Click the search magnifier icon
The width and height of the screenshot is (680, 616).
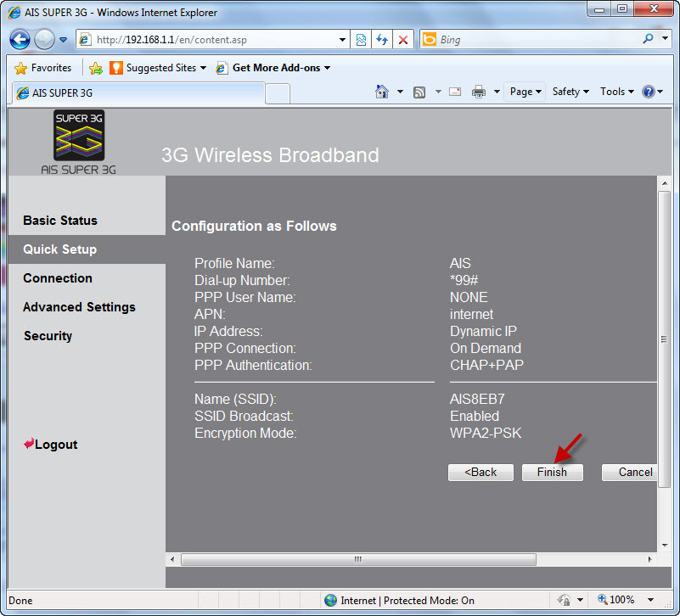(x=648, y=39)
